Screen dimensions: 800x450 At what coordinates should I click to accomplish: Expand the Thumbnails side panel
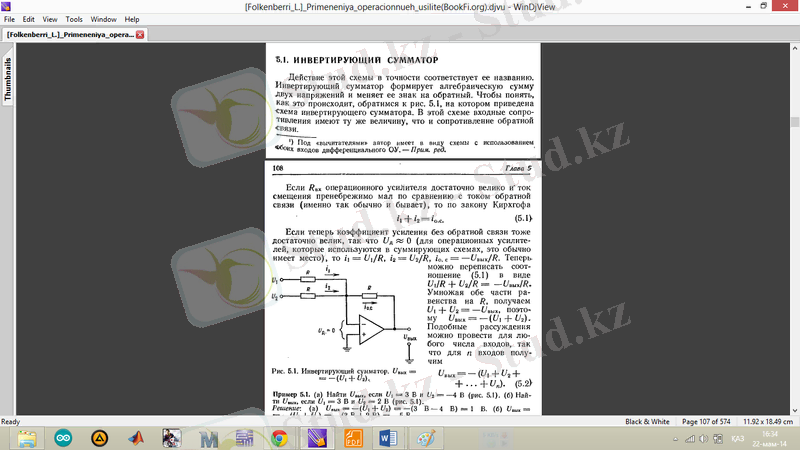pos(8,80)
